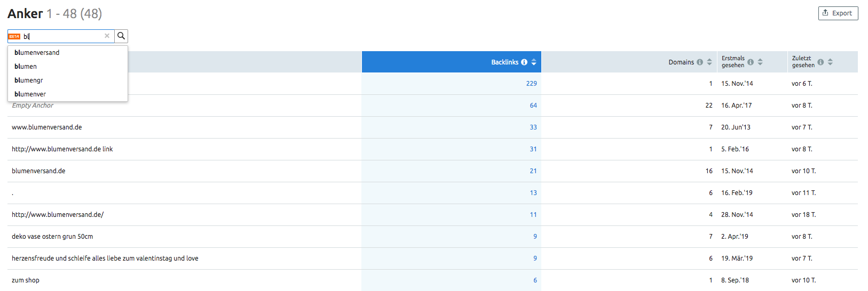Open the Backlinks column info icon

(524, 62)
